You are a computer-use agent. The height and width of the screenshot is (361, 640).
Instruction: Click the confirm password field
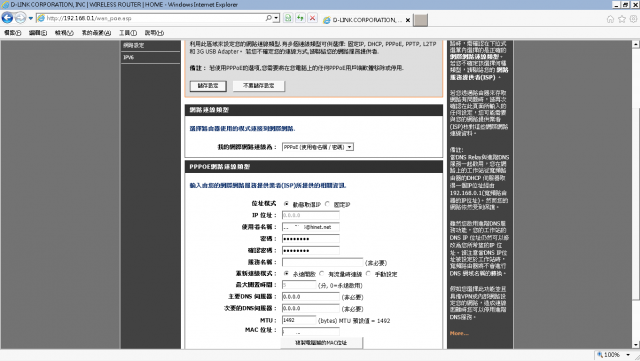tap(311, 250)
